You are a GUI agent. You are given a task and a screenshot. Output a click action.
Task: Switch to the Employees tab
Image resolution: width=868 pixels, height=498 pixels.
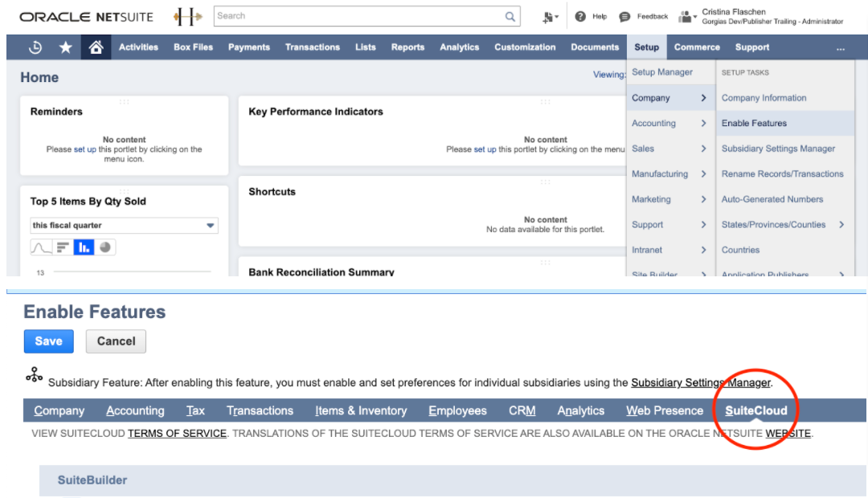click(x=458, y=410)
